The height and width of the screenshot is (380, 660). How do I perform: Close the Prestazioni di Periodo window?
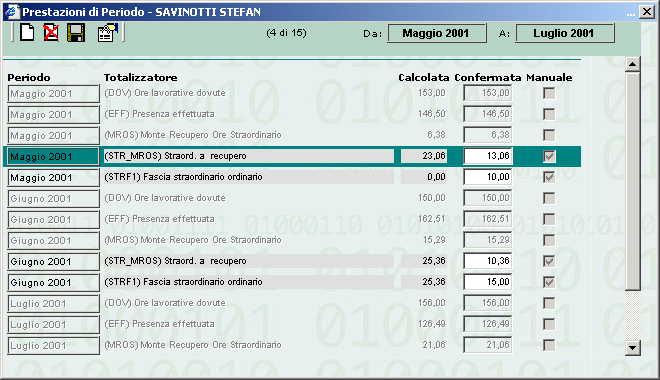tap(647, 11)
